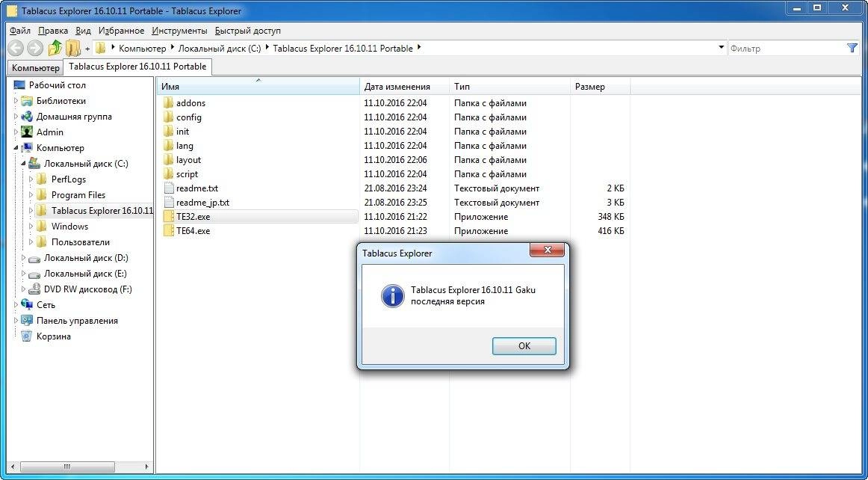
Task: Switch to the Компьютер tab
Action: tap(35, 67)
